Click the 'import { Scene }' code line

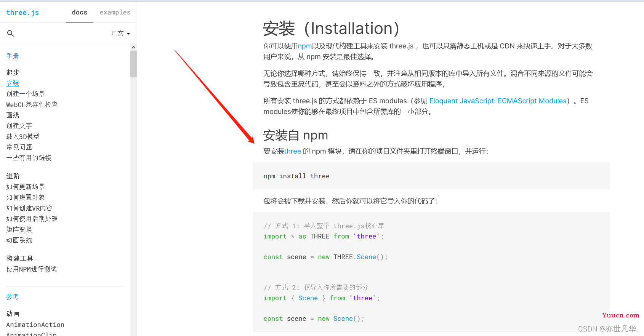tap(322, 298)
